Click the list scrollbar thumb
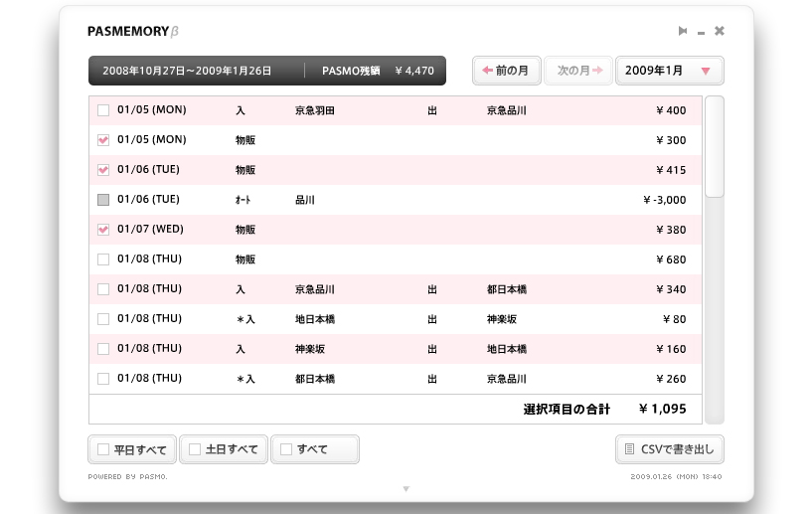812x514 pixels. (x=715, y=146)
